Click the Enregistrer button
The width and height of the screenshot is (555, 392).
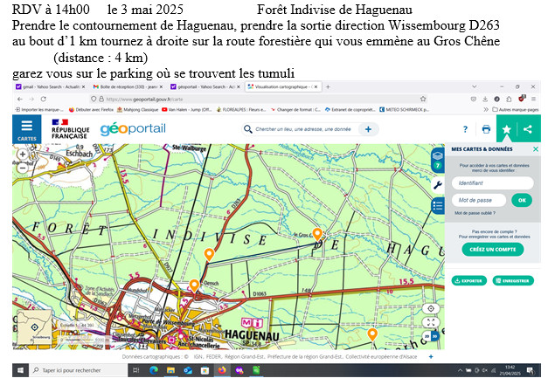pos(513,280)
